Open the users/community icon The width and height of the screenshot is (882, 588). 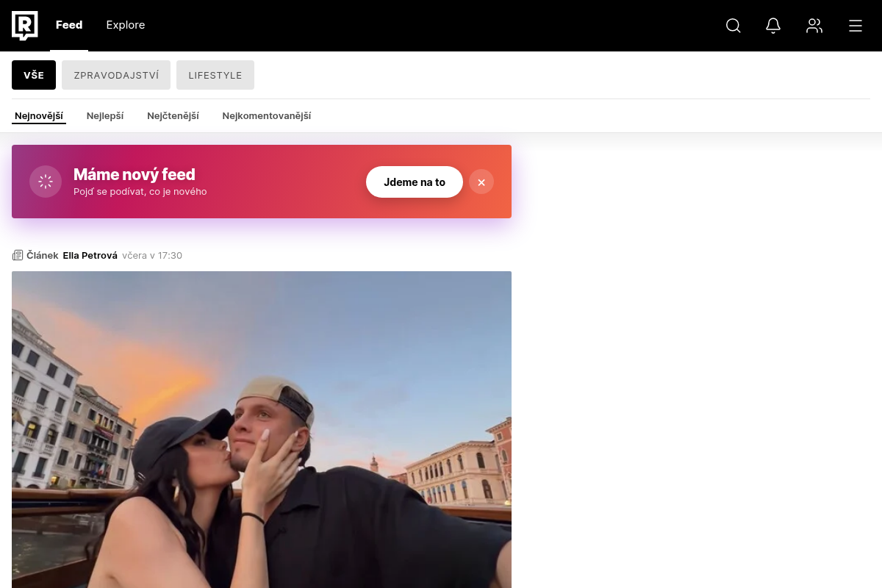click(814, 26)
